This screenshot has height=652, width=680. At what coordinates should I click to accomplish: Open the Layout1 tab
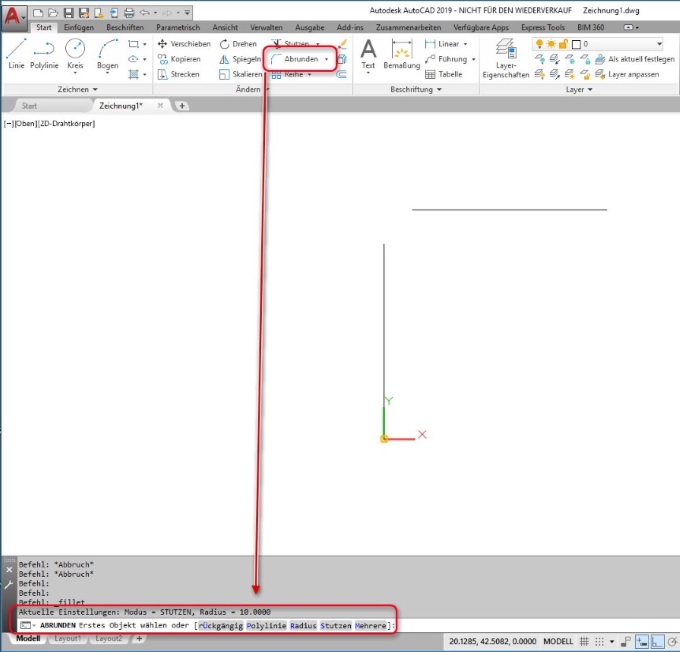(x=68, y=638)
